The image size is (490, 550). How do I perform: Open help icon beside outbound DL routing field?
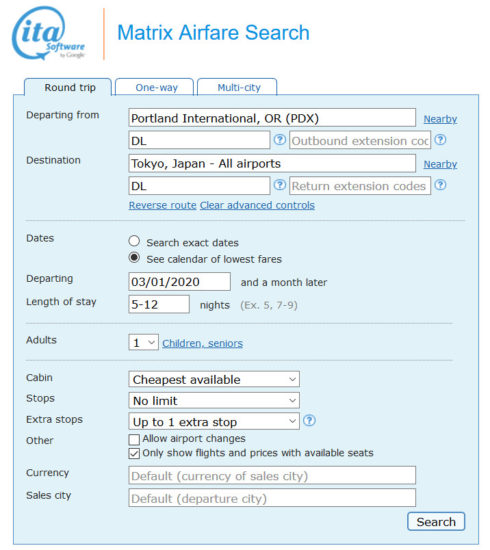point(280,140)
